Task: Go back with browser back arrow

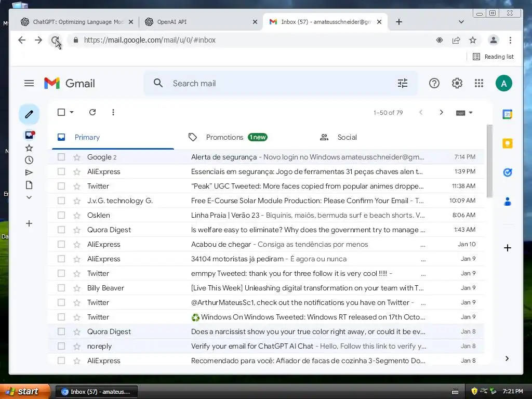Action: (x=22, y=40)
